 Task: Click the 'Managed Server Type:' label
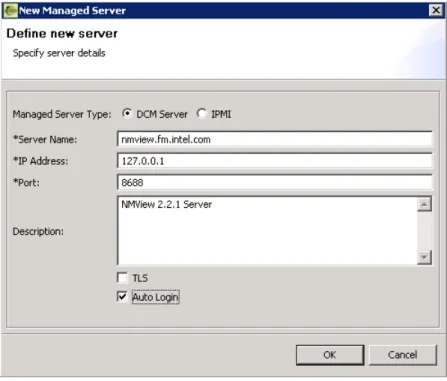pyautogui.click(x=62, y=114)
